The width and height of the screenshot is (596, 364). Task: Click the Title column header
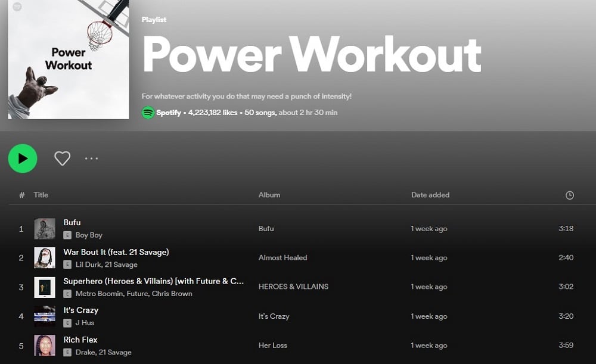(x=41, y=195)
